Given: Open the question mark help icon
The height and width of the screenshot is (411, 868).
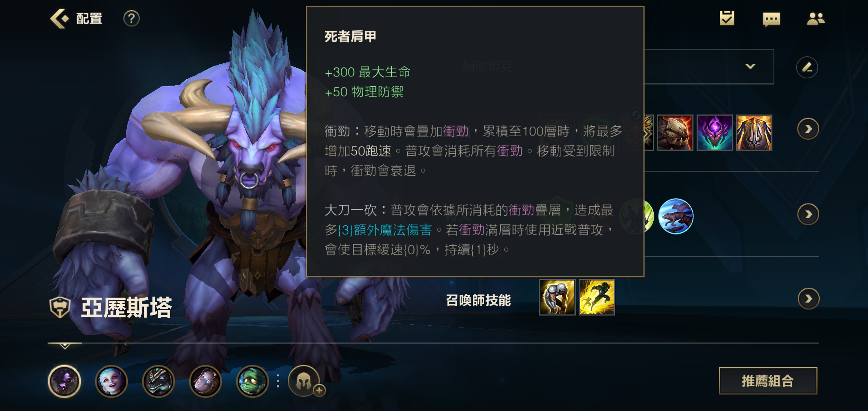Looking at the screenshot, I should click(131, 18).
